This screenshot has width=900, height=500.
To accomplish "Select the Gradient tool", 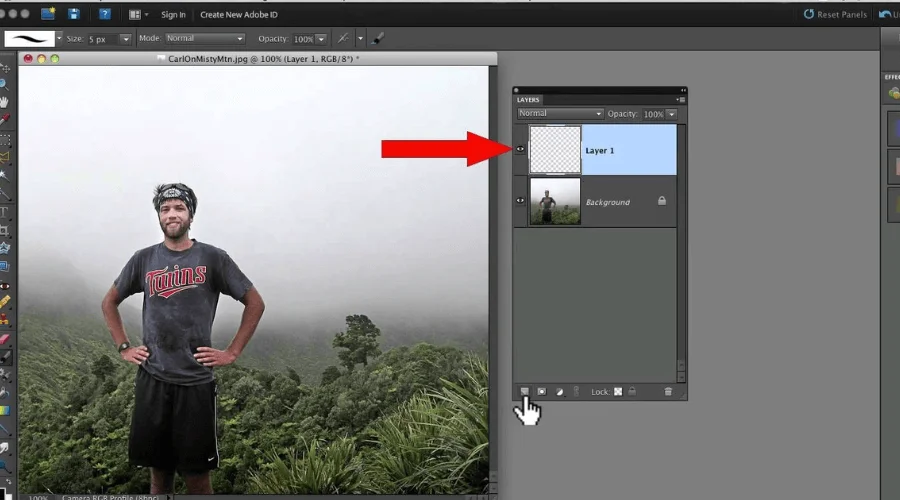I will click(5, 410).
